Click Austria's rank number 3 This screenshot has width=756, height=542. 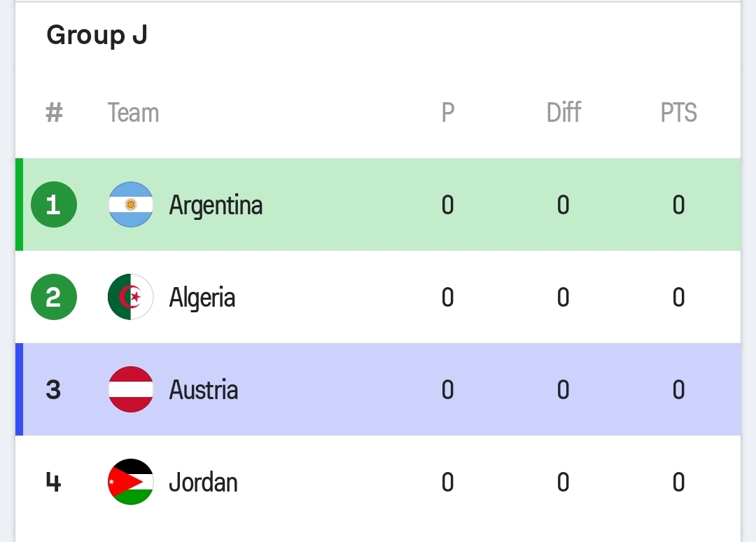(53, 390)
